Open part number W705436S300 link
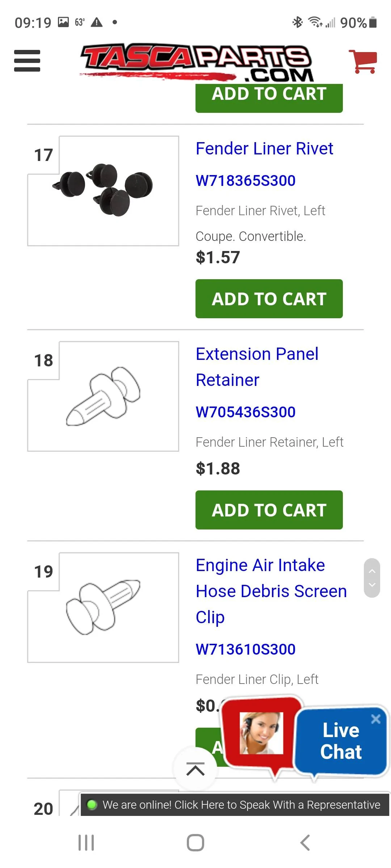This screenshot has height=868, width=391. (x=245, y=412)
